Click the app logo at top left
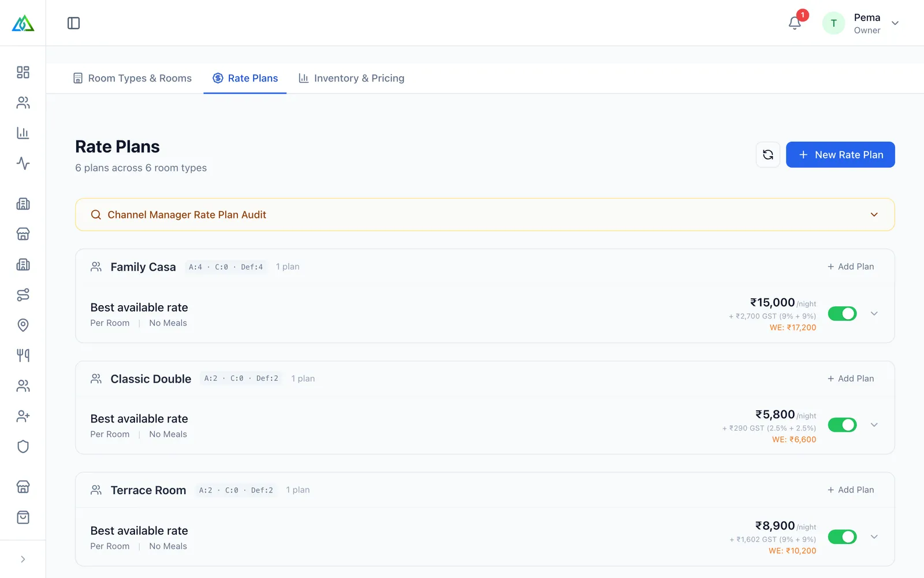Screen dimensions: 924x578 [x=23, y=23]
